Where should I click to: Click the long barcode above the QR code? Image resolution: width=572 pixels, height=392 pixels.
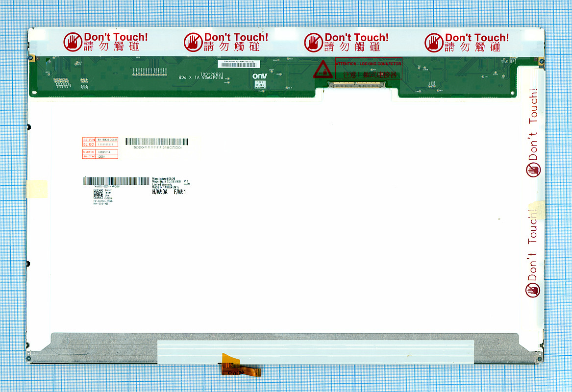[116, 181]
